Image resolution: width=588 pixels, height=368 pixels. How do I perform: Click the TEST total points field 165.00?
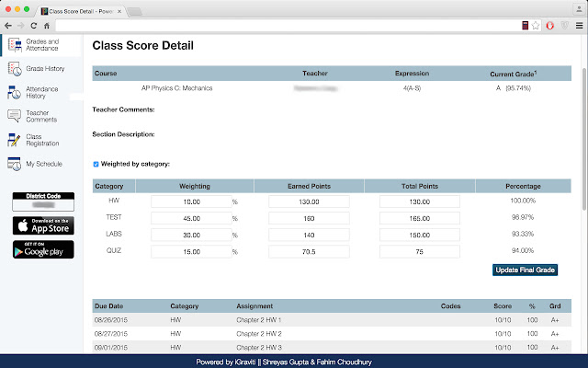(x=420, y=218)
